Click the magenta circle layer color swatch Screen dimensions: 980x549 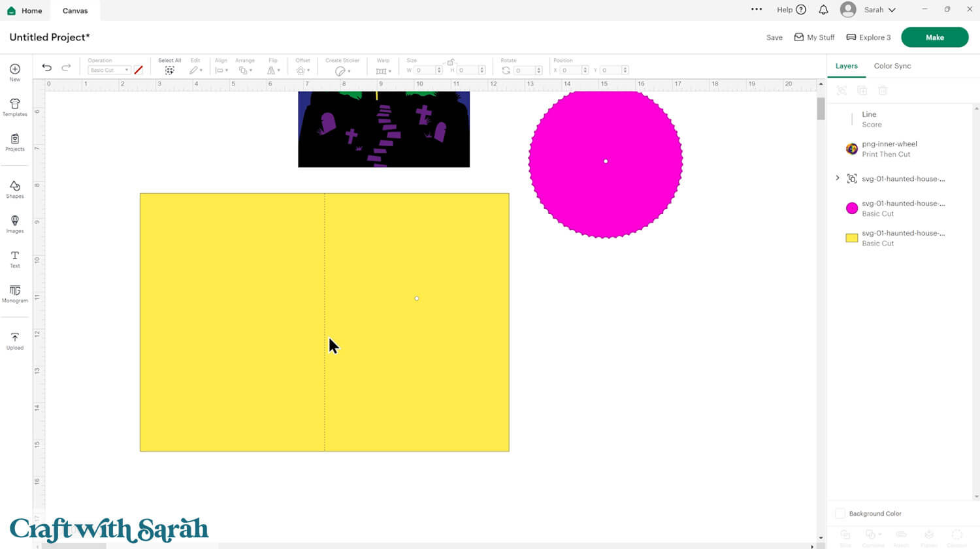[852, 208]
